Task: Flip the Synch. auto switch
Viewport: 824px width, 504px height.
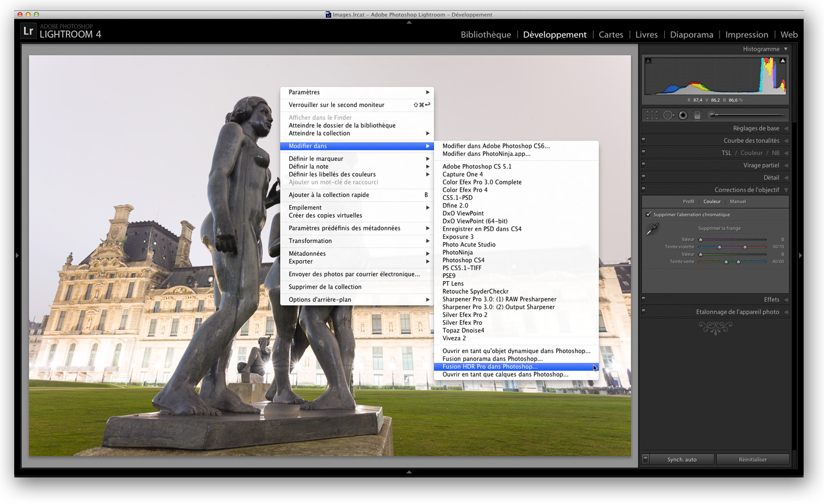Action: 645,459
